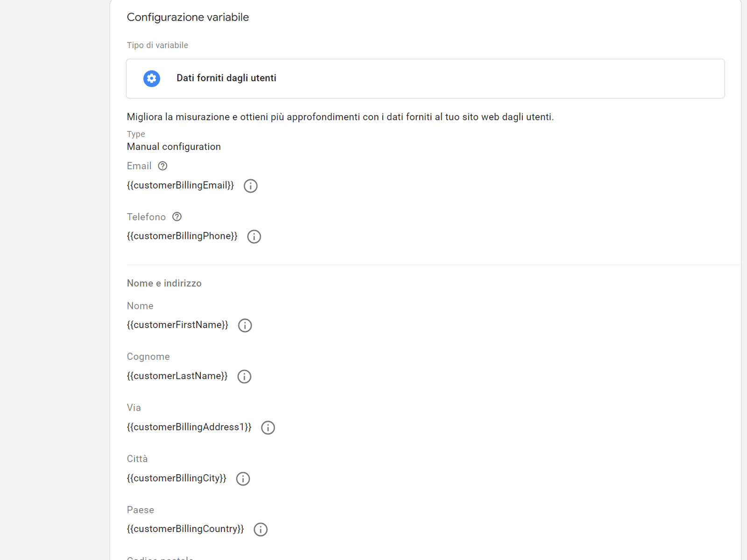Click info icon beside customerBillingAddress1
The height and width of the screenshot is (560, 747).
(x=268, y=427)
